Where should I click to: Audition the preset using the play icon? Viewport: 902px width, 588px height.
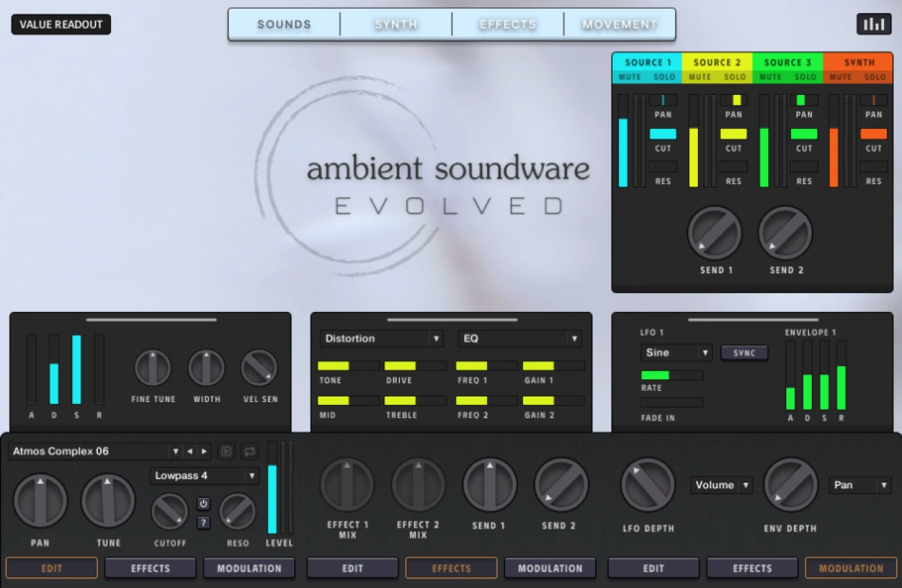point(226,451)
